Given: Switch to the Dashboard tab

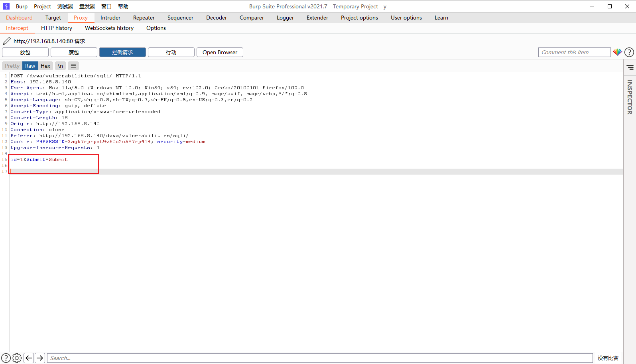Looking at the screenshot, I should [x=19, y=18].
